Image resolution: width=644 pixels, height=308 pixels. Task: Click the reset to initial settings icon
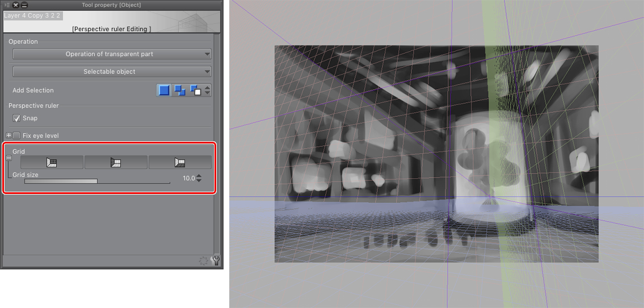click(x=204, y=261)
